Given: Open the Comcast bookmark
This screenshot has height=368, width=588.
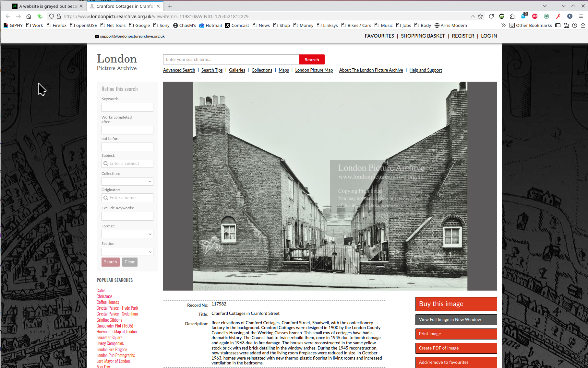Looking at the screenshot, I should 237,25.
